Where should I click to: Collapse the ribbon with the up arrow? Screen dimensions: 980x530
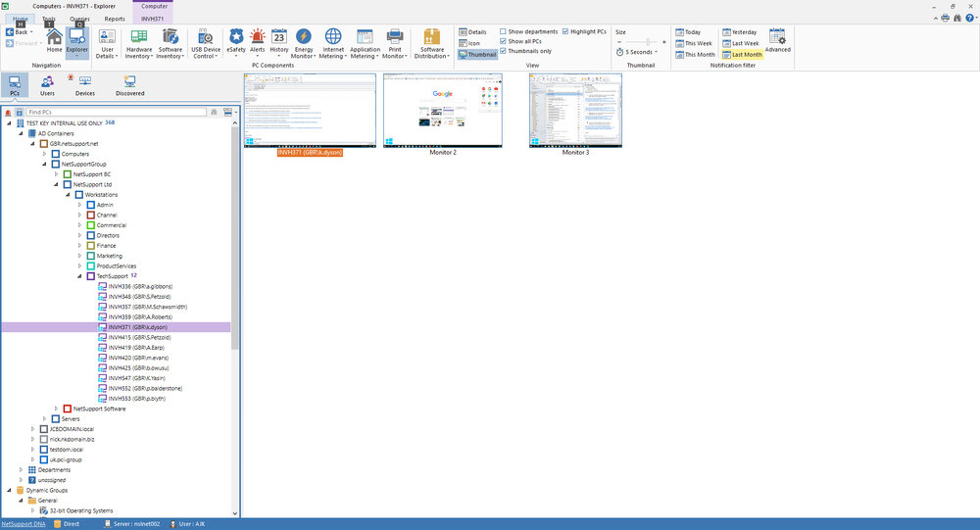936,19
